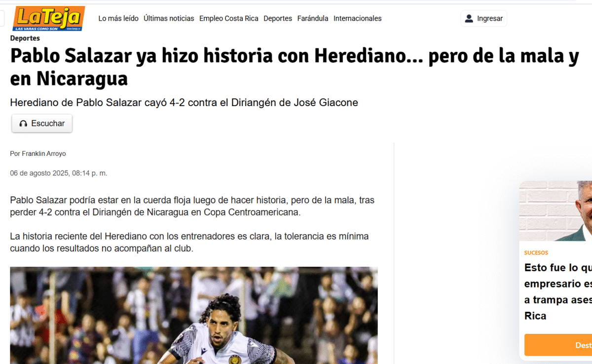Viewport: 592px width, 364px height.
Task: Click the user profile icon beside Ingresar
Action: 469,19
